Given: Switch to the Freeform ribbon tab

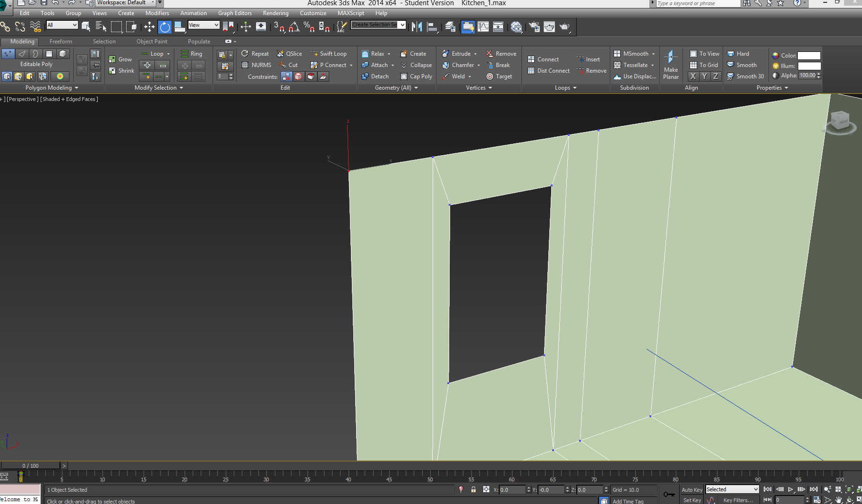Looking at the screenshot, I should coord(60,42).
